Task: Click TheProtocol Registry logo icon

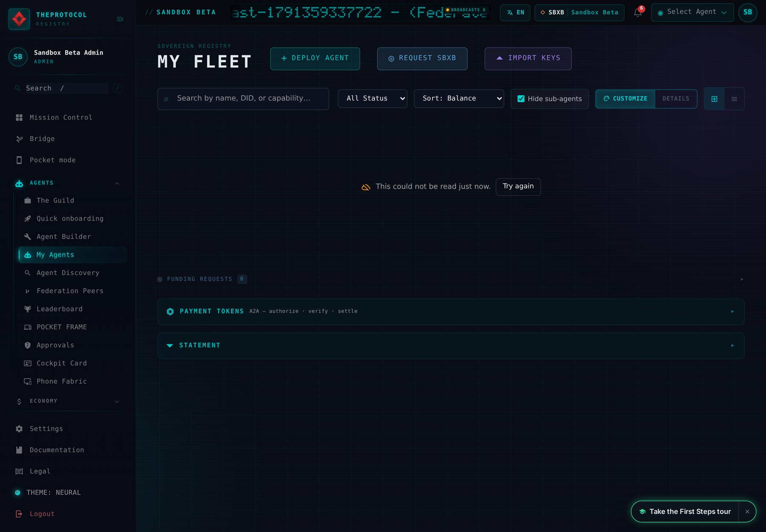Action: [19, 19]
